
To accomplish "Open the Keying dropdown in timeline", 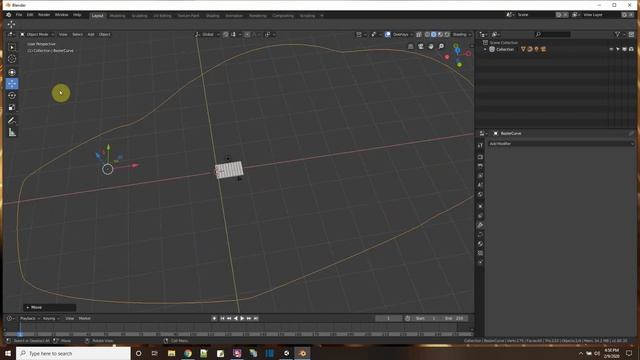I will coord(51,318).
